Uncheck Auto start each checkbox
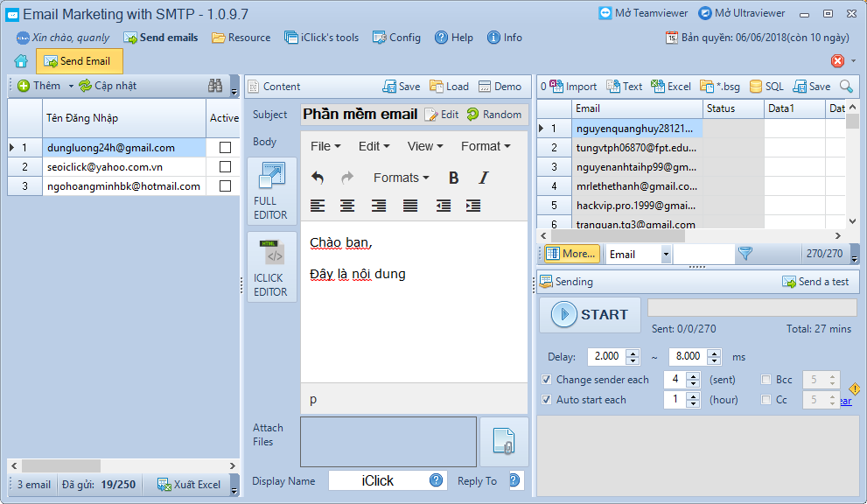The width and height of the screenshot is (867, 504). tap(546, 400)
